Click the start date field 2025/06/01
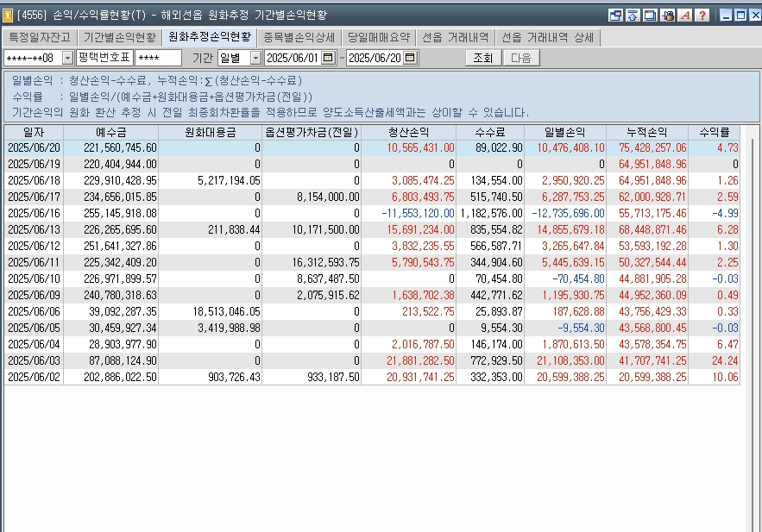Viewport: 762px width, 532px height. [x=293, y=59]
